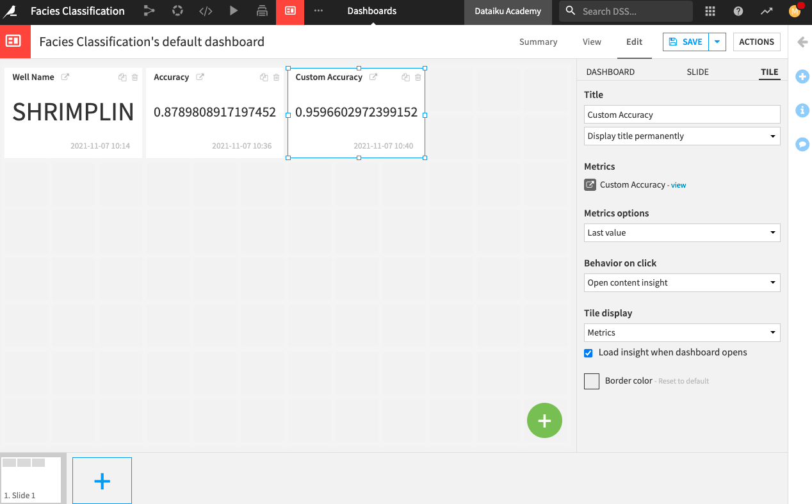Open the more options ellipsis in navbar
The width and height of the screenshot is (812, 504).
tap(318, 11)
